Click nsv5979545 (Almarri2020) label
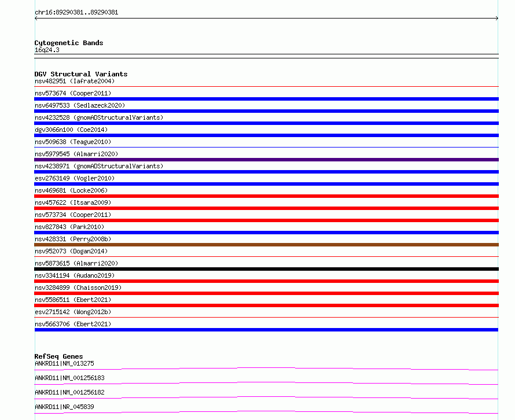 (x=76, y=154)
